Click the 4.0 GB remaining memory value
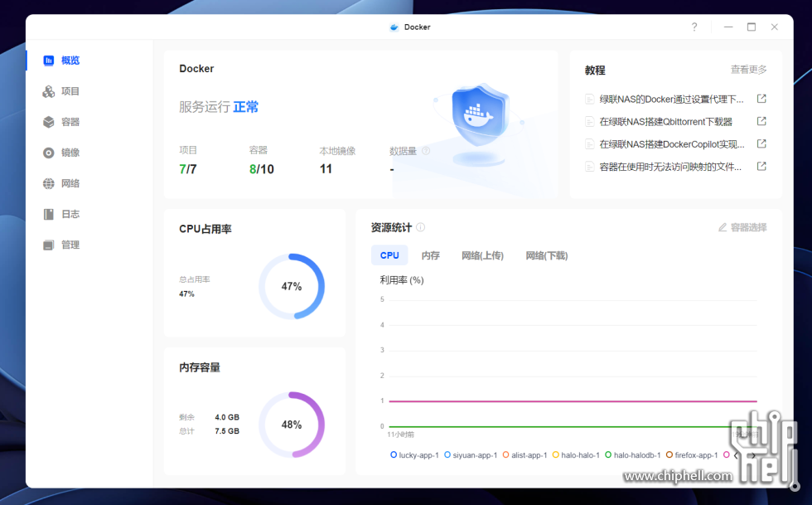Viewport: 812px width, 505px height. 227,417
